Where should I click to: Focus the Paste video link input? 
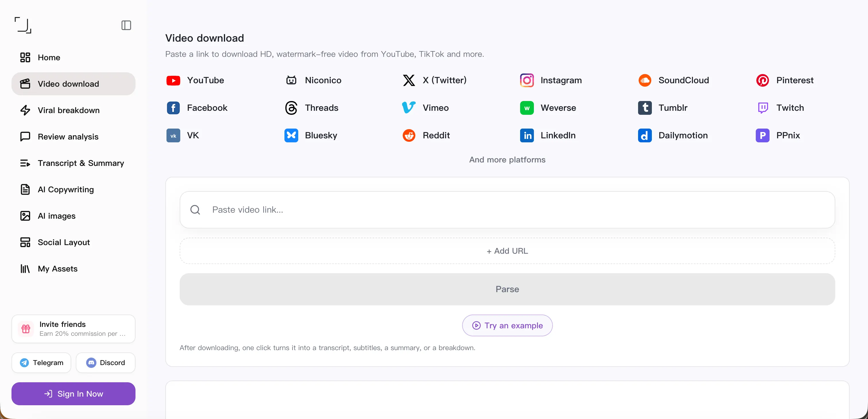point(507,210)
